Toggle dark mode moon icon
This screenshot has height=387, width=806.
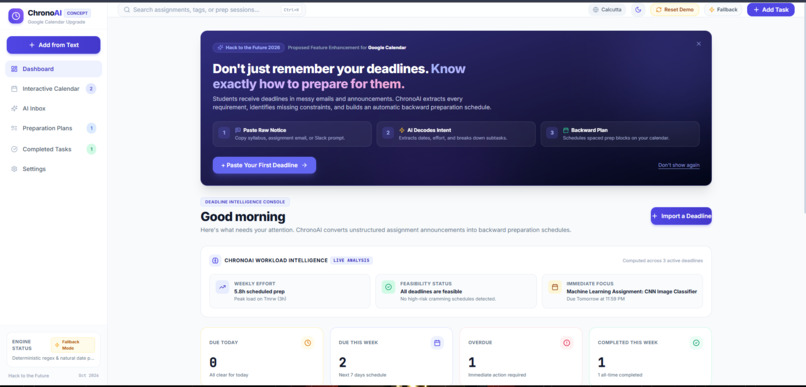tap(638, 10)
